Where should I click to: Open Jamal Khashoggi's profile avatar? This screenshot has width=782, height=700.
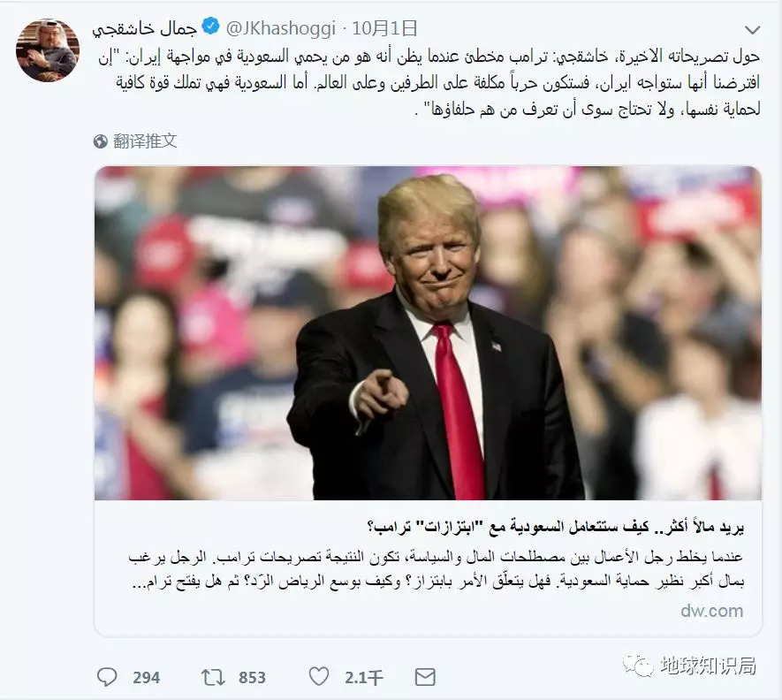coord(48,50)
